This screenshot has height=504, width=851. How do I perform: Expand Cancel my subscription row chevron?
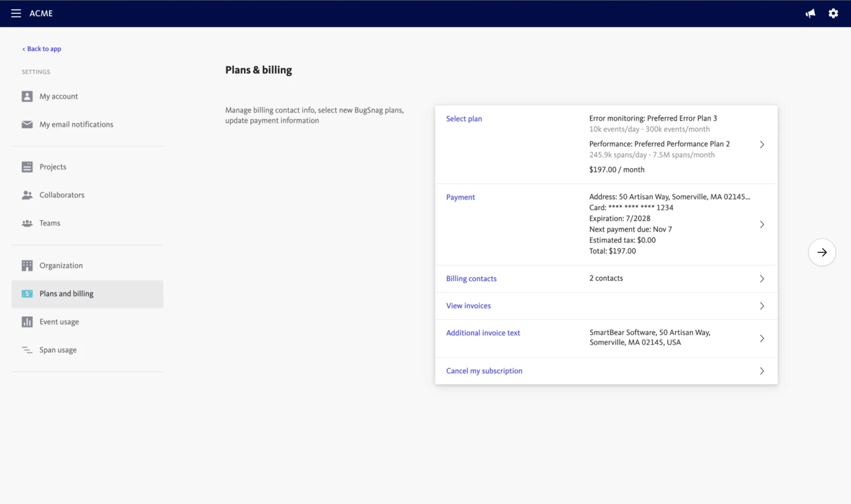[x=762, y=371]
